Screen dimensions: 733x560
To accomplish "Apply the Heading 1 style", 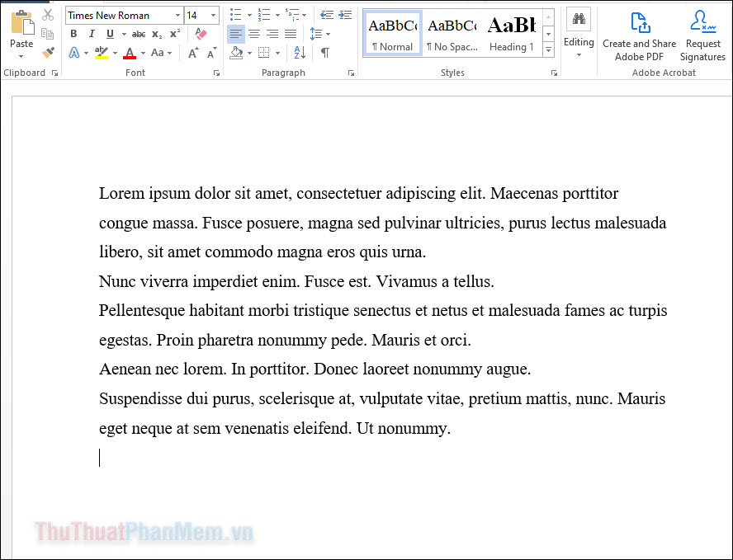I will [512, 34].
